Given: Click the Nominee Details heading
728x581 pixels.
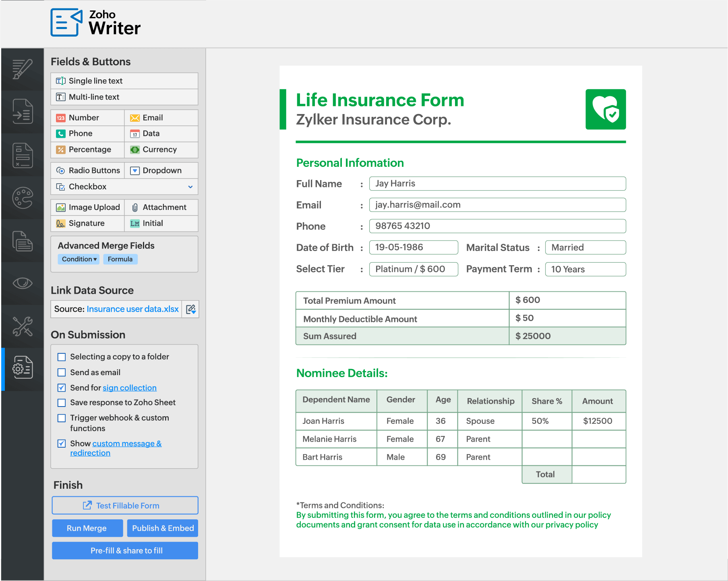Looking at the screenshot, I should tap(342, 373).
